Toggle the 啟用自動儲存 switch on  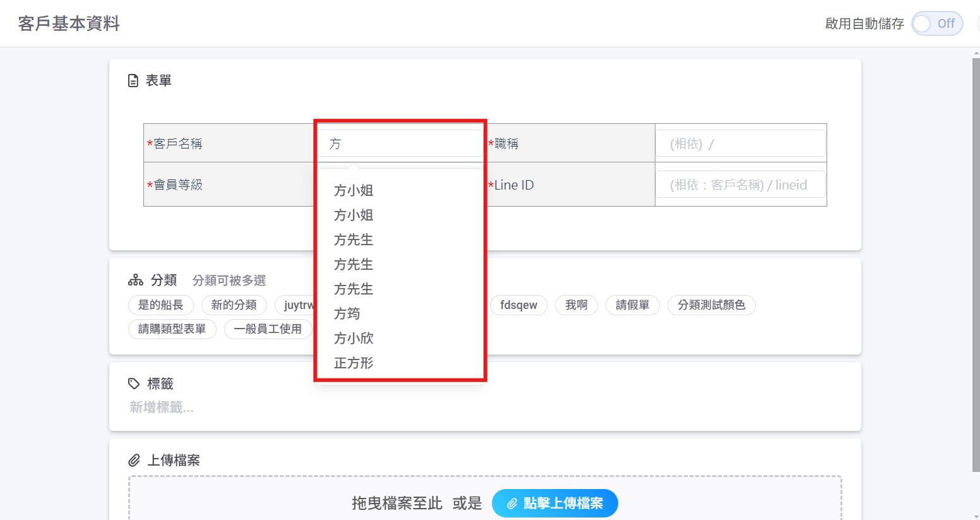click(x=936, y=23)
